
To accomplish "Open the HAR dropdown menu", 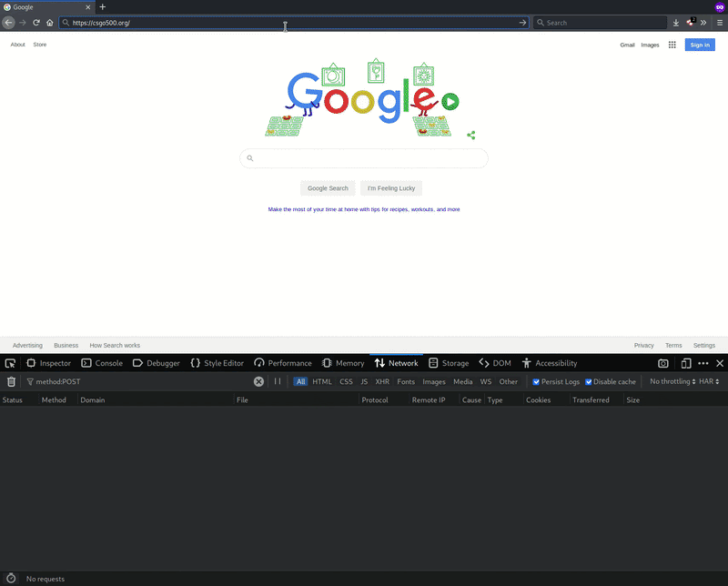I will (x=709, y=381).
